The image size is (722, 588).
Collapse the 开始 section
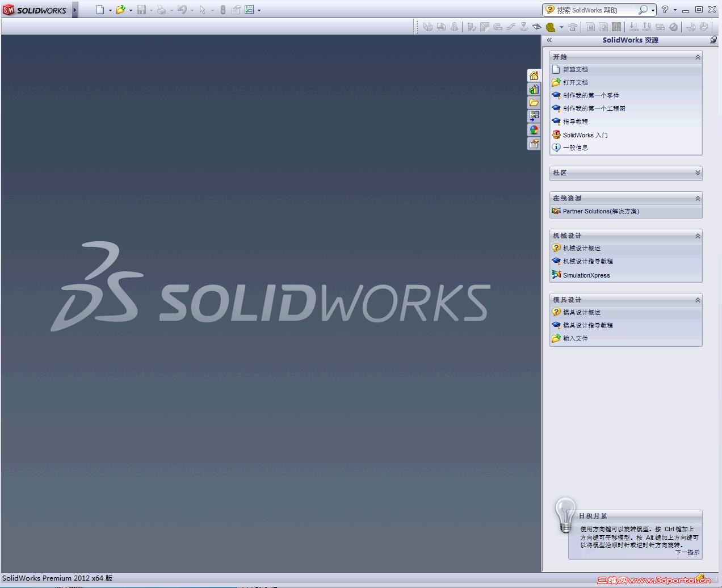point(698,57)
